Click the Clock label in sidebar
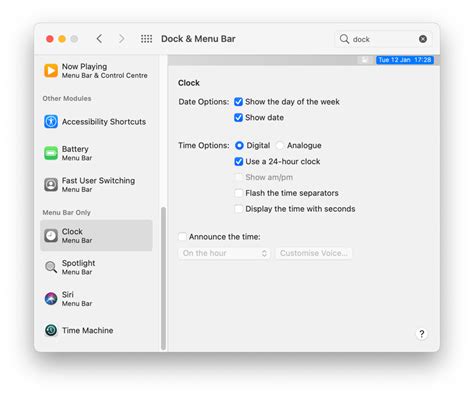This screenshot has height=397, width=474. [72, 231]
